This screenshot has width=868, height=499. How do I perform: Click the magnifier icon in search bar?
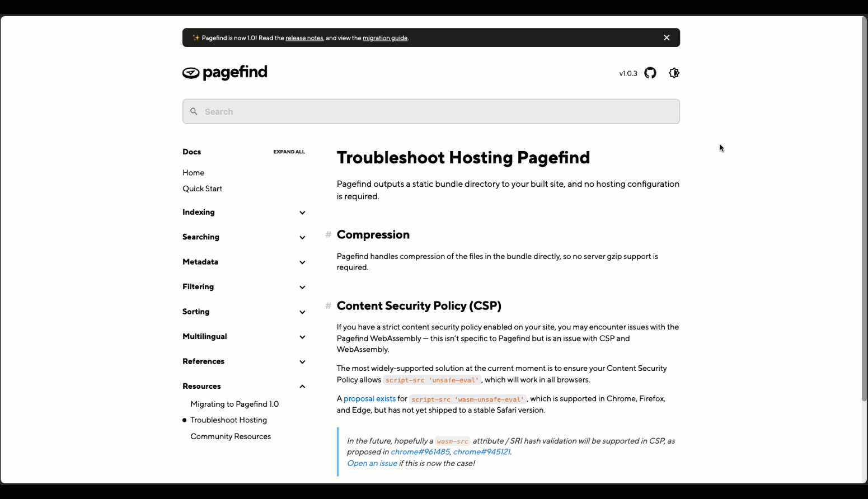(194, 111)
